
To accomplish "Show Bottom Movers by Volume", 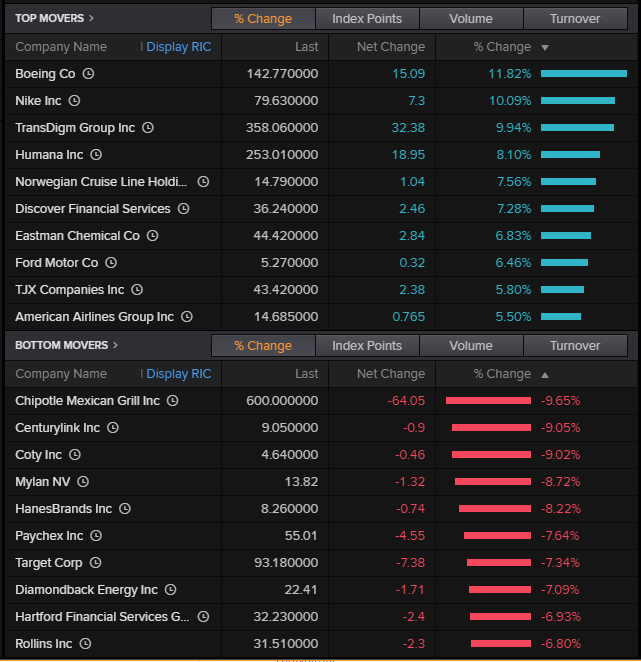I will [x=471, y=346].
